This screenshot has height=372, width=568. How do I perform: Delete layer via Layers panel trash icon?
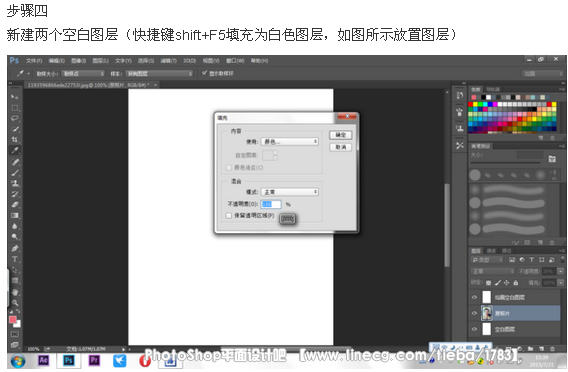point(552,349)
